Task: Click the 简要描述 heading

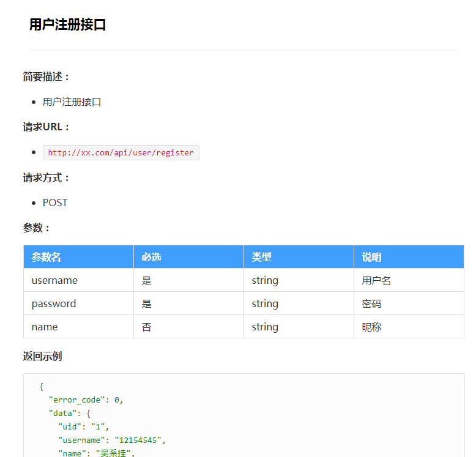Action: pyautogui.click(x=46, y=76)
